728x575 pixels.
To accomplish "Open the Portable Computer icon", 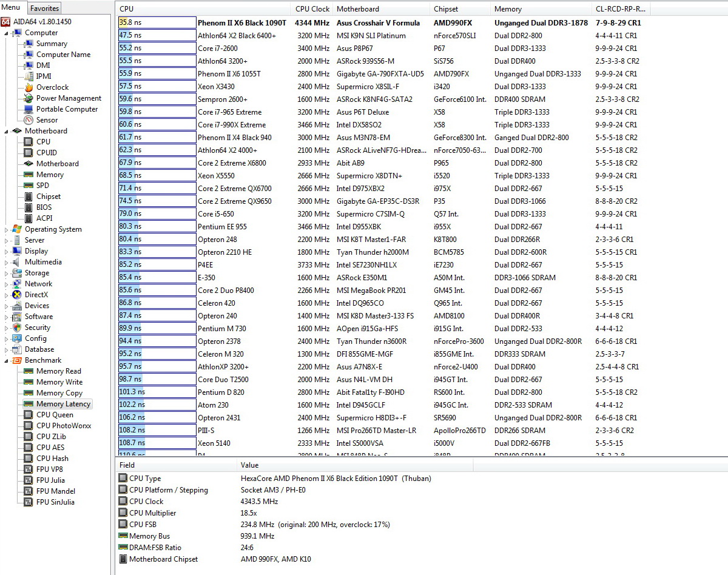I will point(28,109).
